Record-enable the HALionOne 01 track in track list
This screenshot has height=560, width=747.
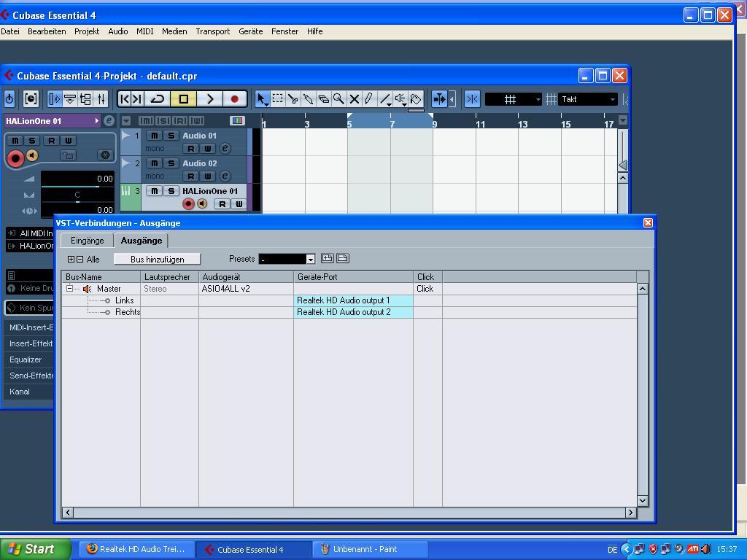click(189, 204)
